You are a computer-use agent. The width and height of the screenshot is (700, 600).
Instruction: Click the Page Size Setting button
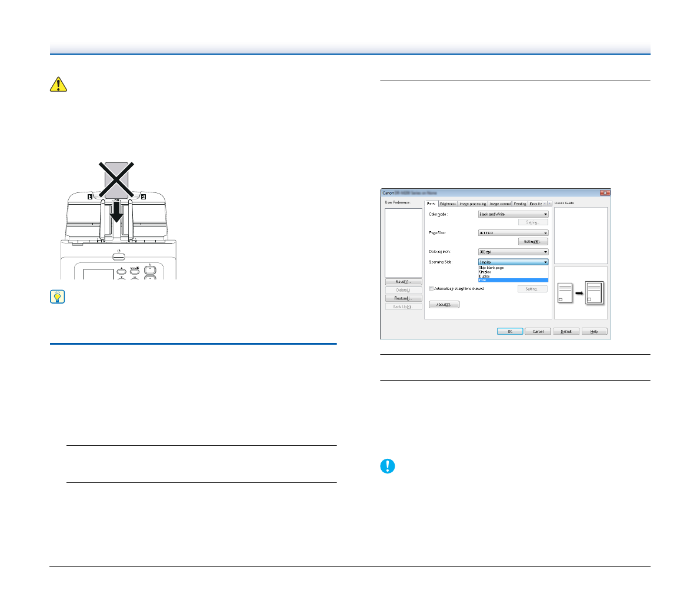(532, 242)
